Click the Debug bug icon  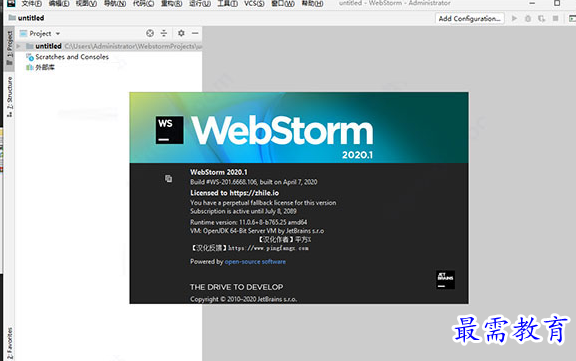528,18
